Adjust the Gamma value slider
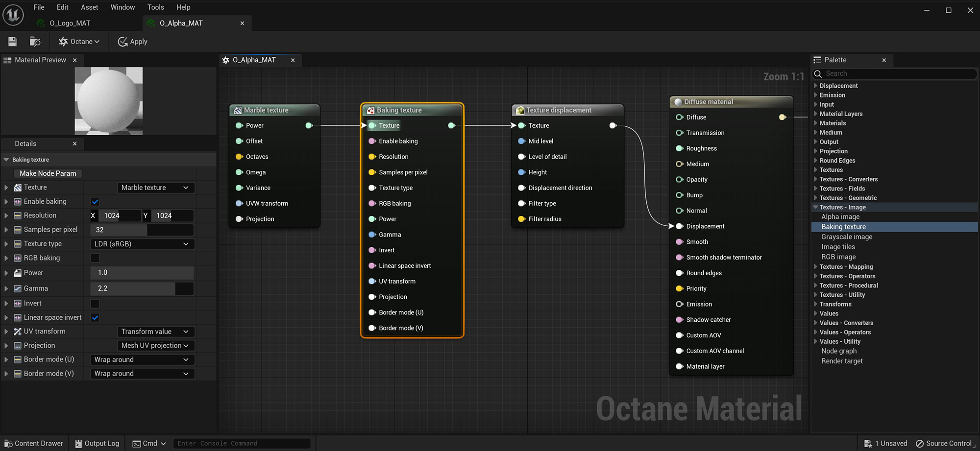Viewport: 980px width, 451px height. click(142, 288)
